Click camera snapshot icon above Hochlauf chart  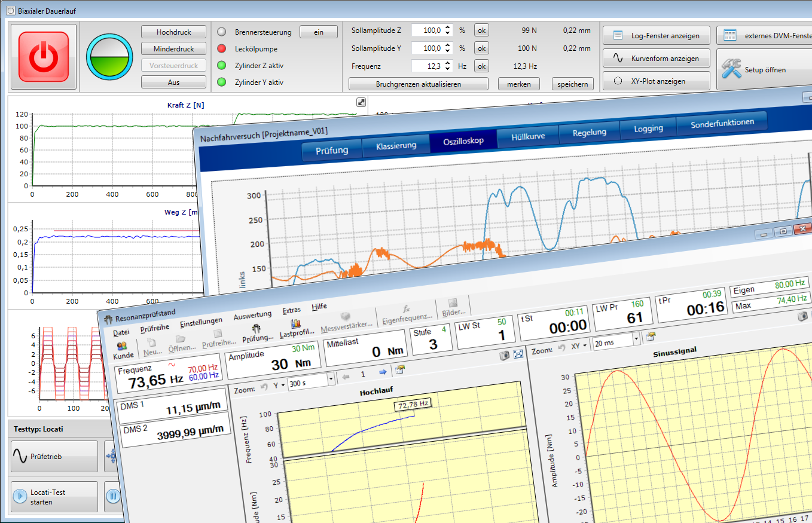(x=505, y=355)
